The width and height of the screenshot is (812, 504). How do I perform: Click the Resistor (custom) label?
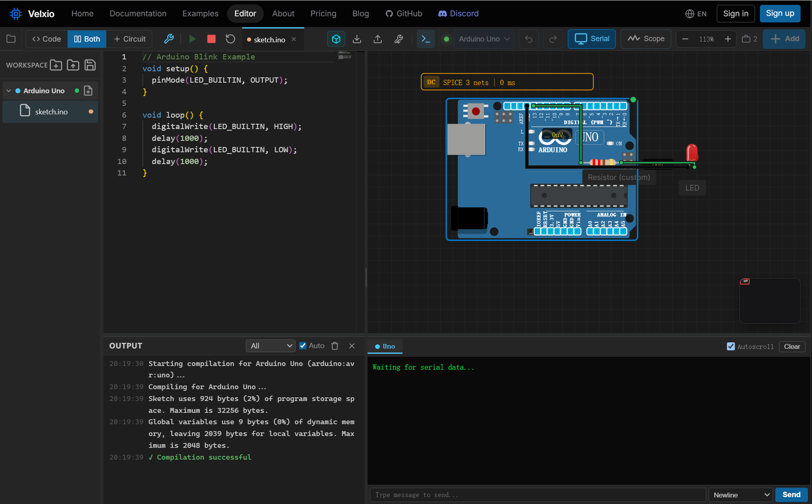pyautogui.click(x=619, y=177)
